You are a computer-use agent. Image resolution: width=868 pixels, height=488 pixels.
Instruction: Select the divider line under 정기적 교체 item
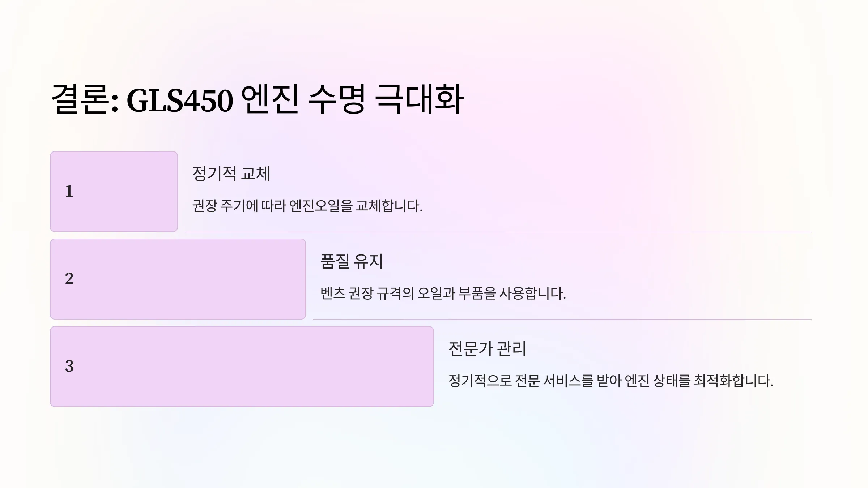pos(498,232)
